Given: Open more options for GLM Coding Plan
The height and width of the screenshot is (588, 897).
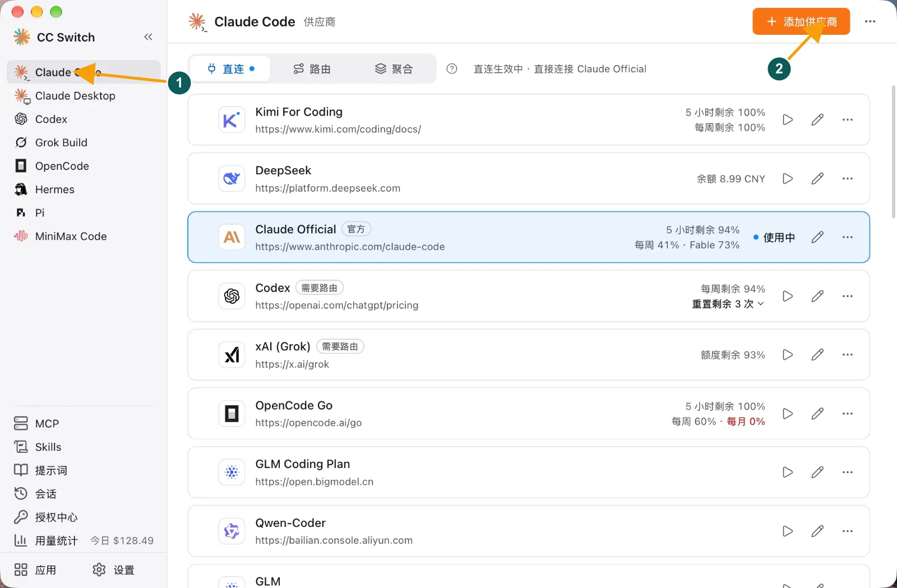Looking at the screenshot, I should (x=848, y=472).
